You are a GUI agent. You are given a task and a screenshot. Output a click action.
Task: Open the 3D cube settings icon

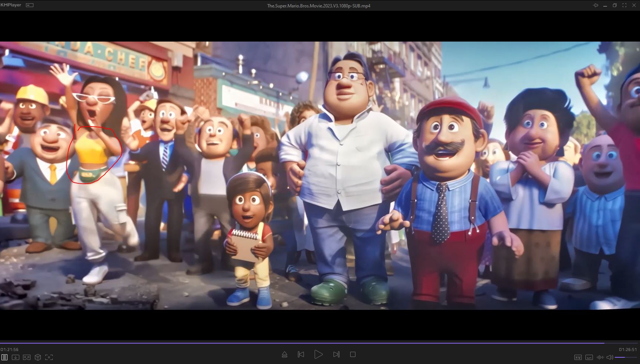38,357
